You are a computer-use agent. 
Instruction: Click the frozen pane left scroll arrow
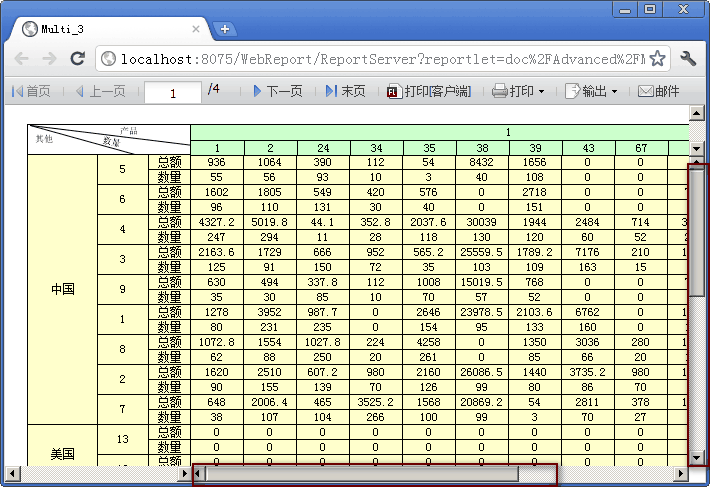coord(12,474)
